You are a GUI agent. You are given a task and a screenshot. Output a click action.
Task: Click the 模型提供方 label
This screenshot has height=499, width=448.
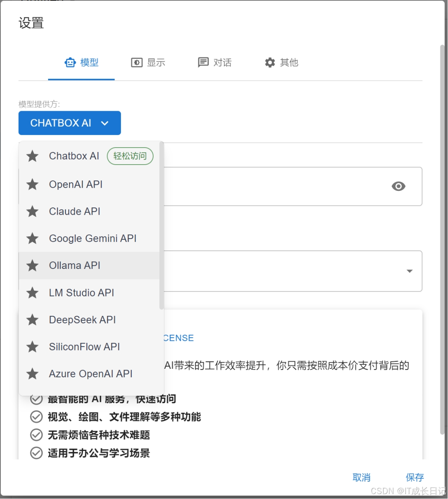[x=39, y=104]
